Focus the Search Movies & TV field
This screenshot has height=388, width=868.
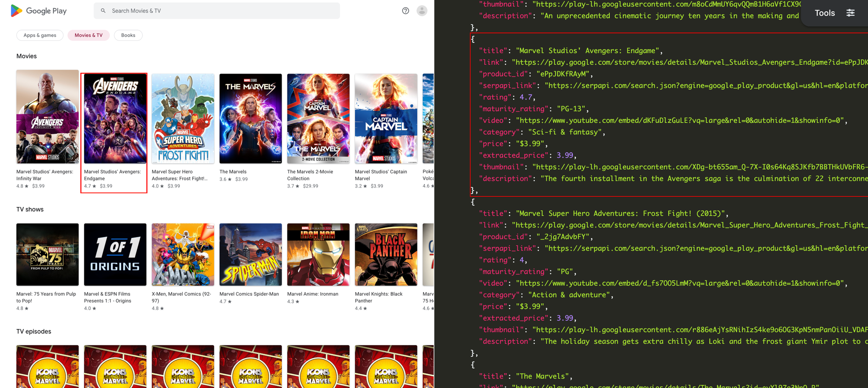pyautogui.click(x=217, y=11)
